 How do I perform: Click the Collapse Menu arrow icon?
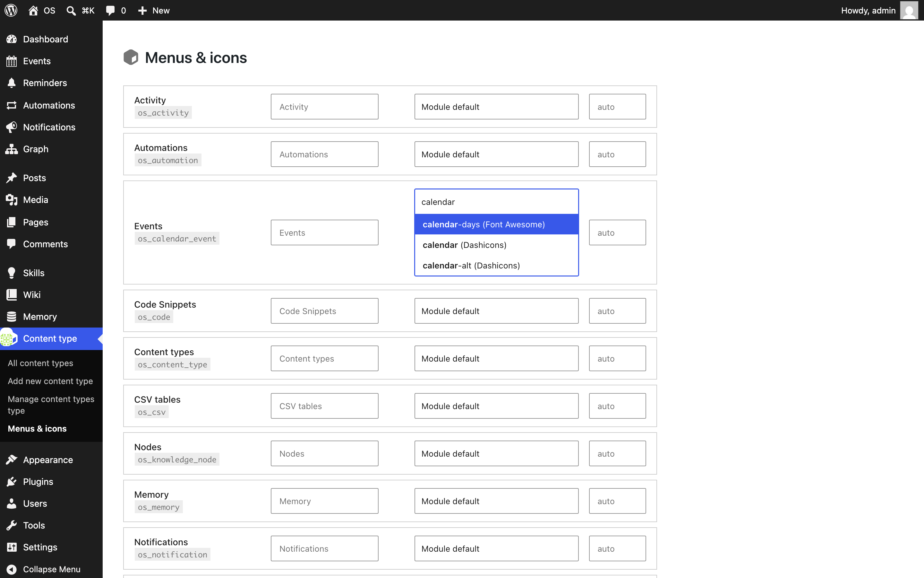(x=12, y=569)
